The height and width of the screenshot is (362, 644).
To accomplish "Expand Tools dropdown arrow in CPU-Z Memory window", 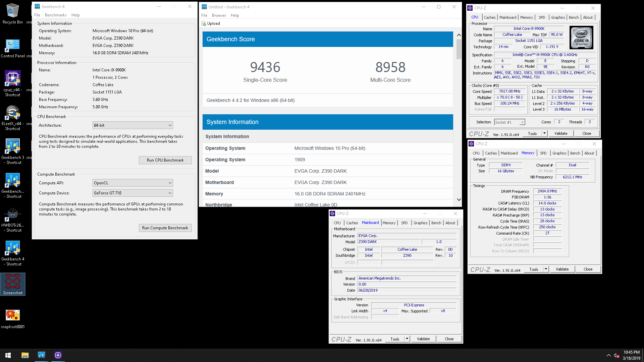I will point(546,269).
